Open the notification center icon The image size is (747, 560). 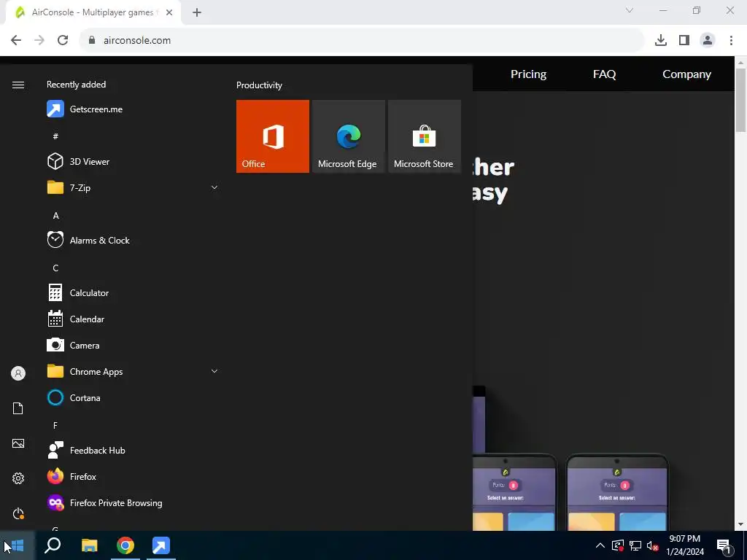724,545
